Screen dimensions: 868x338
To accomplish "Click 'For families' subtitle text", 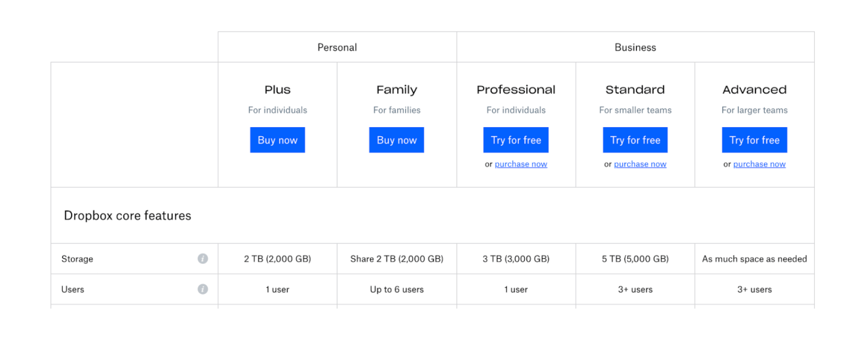I will tap(397, 110).
